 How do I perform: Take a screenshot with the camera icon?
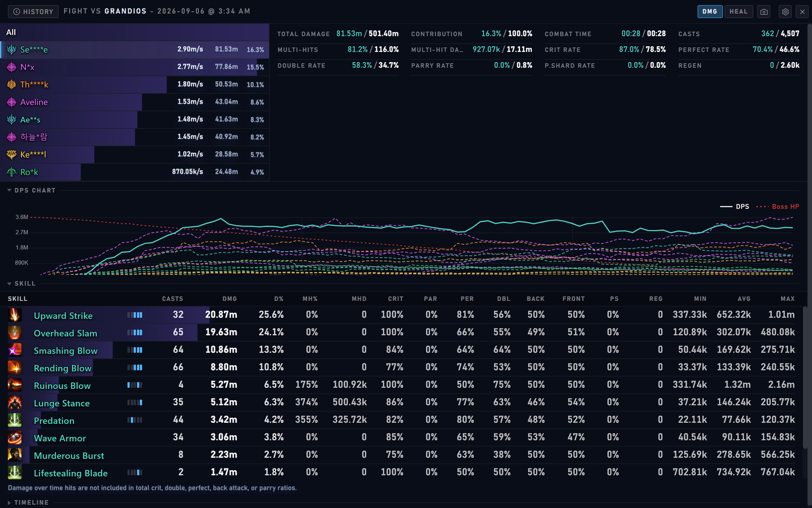pos(764,11)
